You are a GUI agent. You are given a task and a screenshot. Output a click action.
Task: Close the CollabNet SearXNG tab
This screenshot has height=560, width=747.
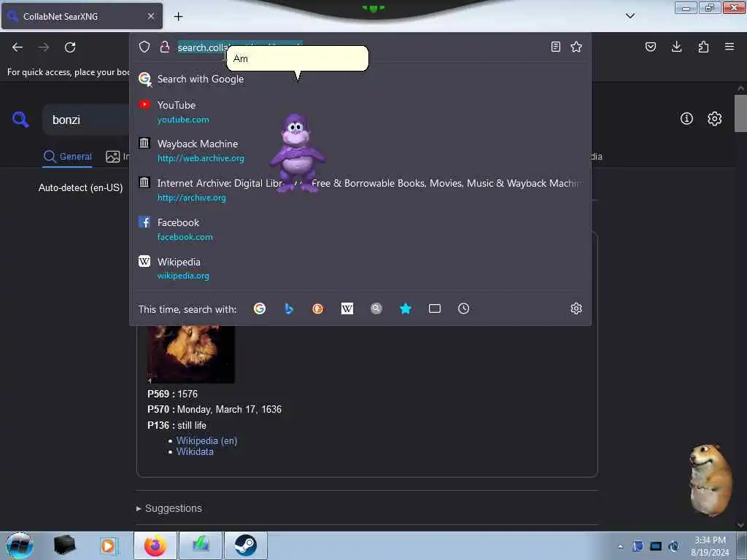(151, 16)
